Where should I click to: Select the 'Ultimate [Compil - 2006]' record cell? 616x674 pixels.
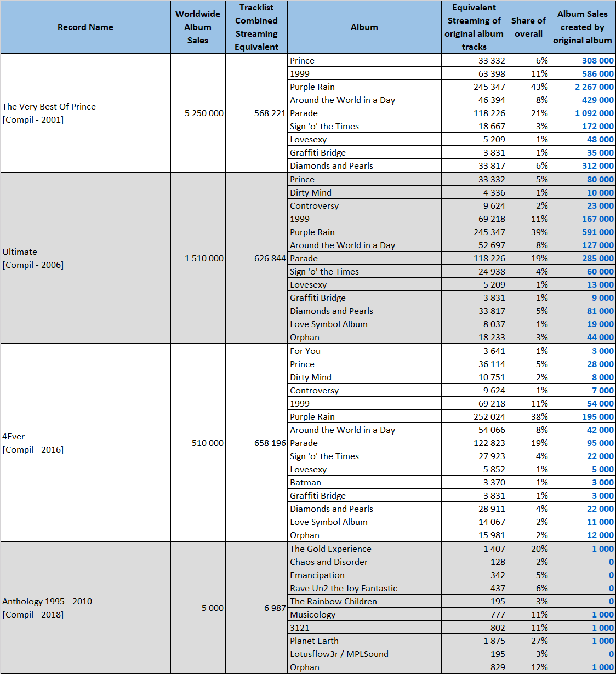tap(85, 258)
